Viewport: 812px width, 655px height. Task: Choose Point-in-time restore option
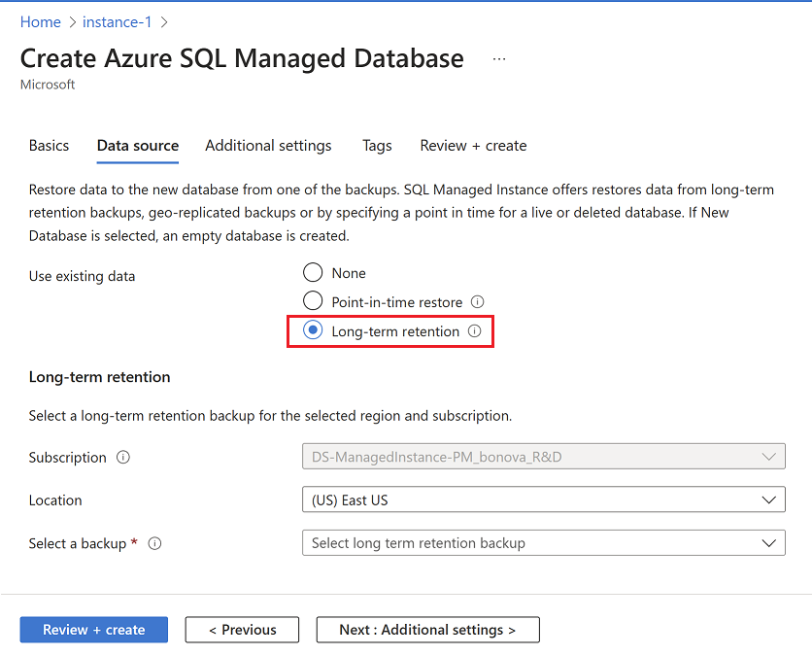click(312, 301)
